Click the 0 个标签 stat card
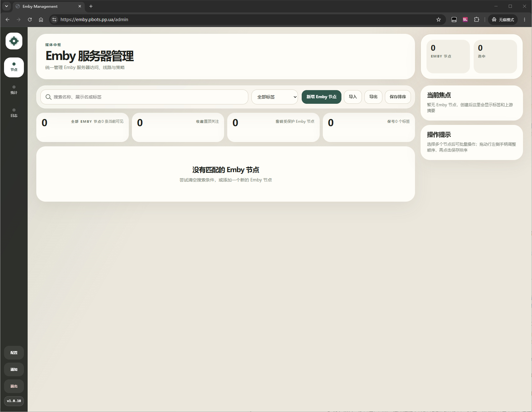The image size is (532, 412). click(369, 127)
